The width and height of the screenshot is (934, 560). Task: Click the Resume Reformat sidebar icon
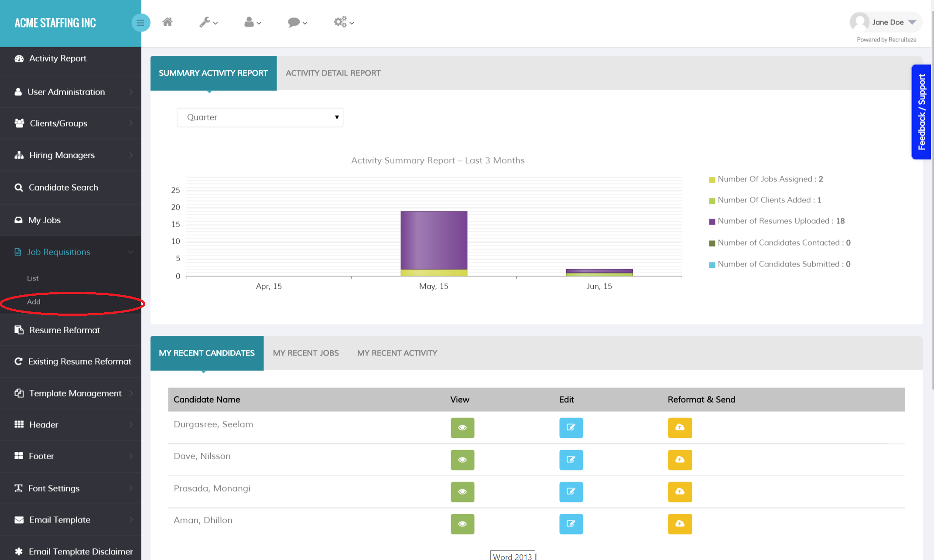(19, 330)
